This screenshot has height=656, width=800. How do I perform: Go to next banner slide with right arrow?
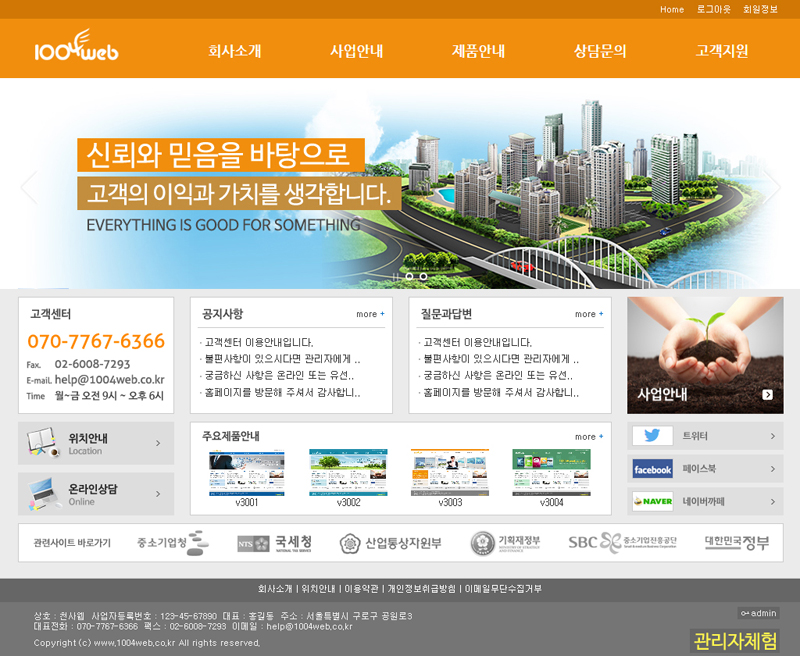(771, 186)
